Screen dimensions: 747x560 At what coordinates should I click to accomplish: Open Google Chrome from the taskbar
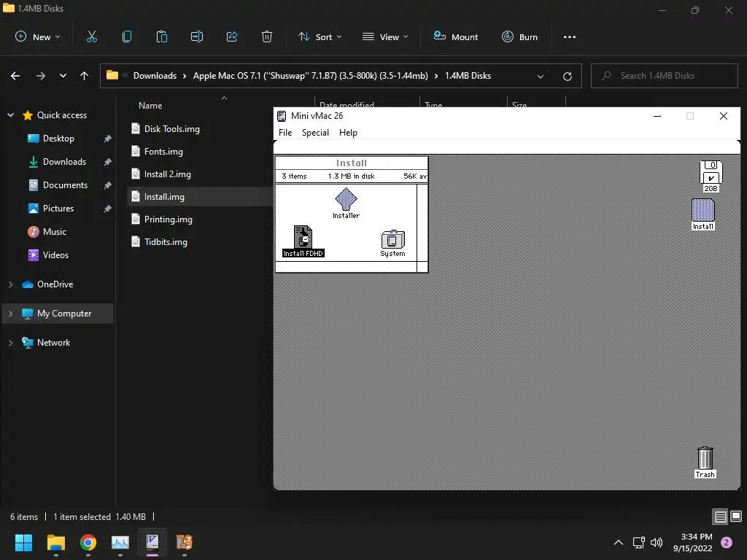click(x=88, y=542)
